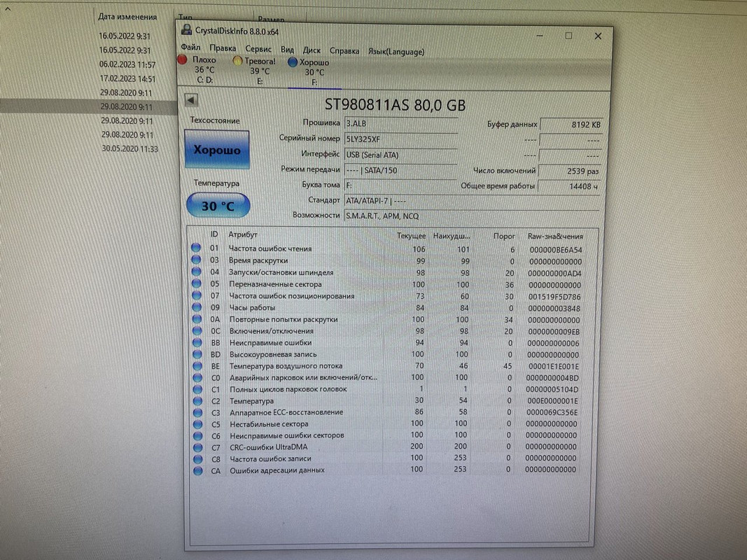This screenshot has height=560, width=747.
Task: Click the Возможности field S.M.A.R.T., APM, NCQ
Action: click(x=472, y=216)
